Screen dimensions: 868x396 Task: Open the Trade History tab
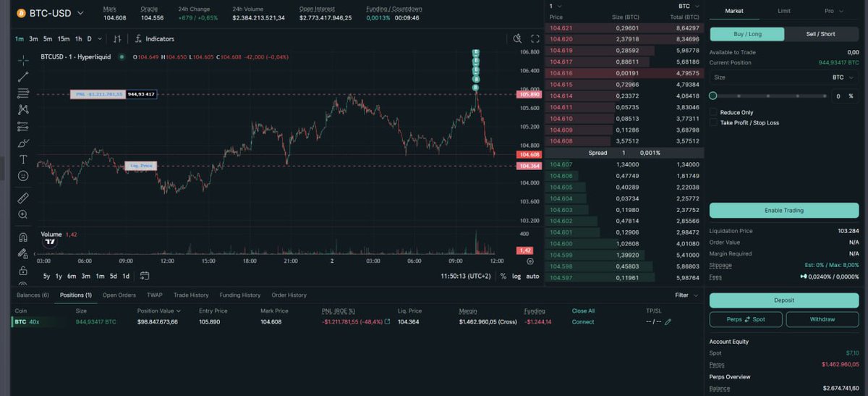(191, 295)
